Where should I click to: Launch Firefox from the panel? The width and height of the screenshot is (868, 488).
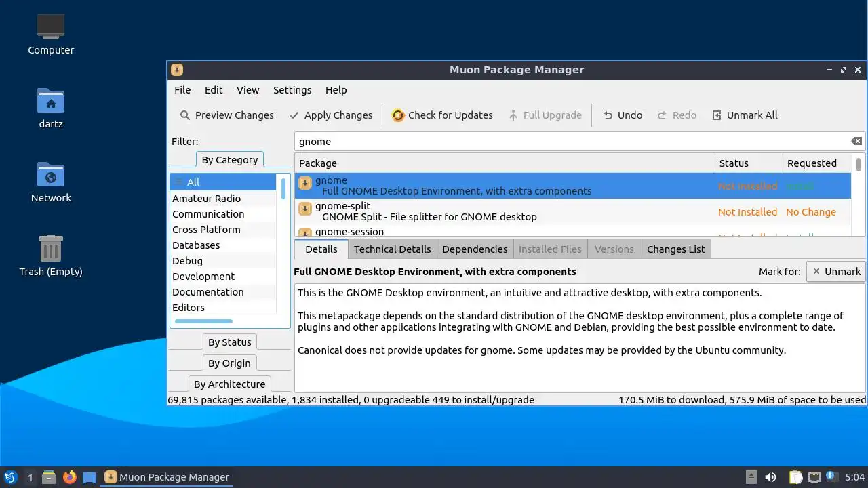[69, 477]
